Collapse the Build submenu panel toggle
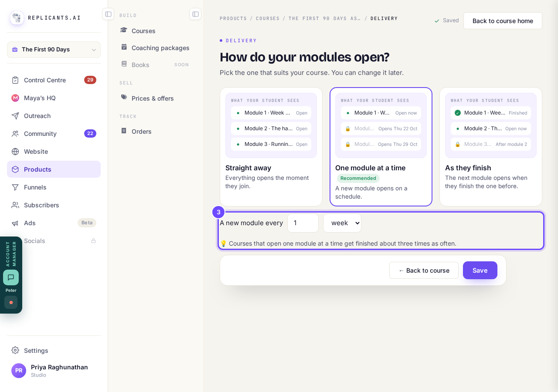The image size is (558, 392). [x=195, y=14]
